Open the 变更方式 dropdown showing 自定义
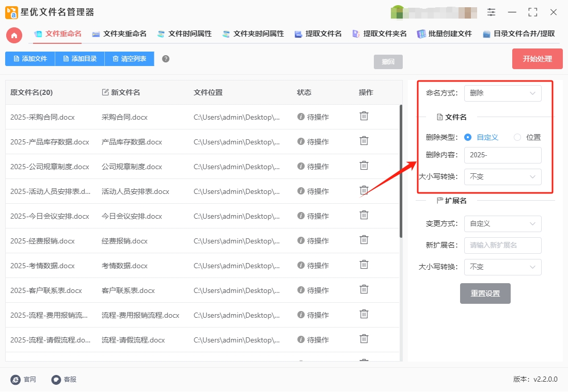This screenshot has width=568, height=392. pos(503,224)
